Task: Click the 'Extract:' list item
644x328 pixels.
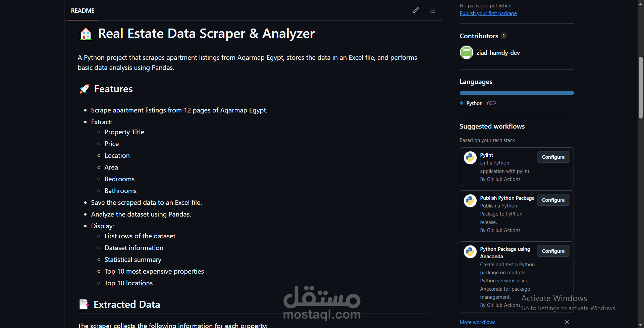Action: tap(102, 122)
